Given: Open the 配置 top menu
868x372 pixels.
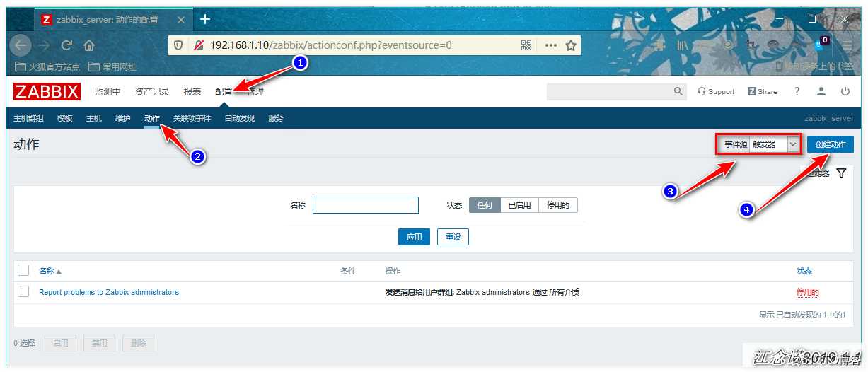Looking at the screenshot, I should (224, 92).
